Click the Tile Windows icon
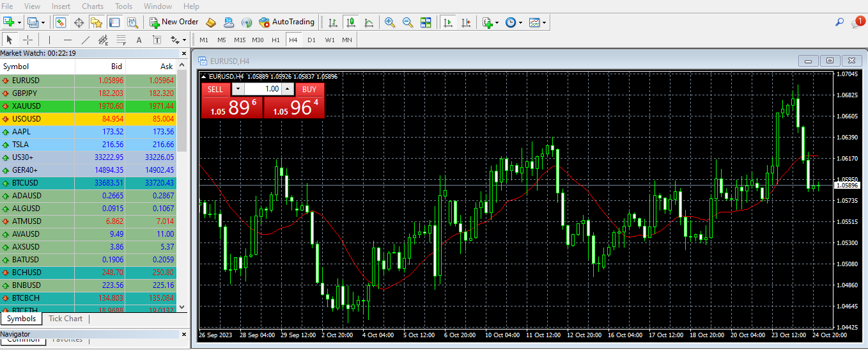868x350 pixels. tap(426, 22)
